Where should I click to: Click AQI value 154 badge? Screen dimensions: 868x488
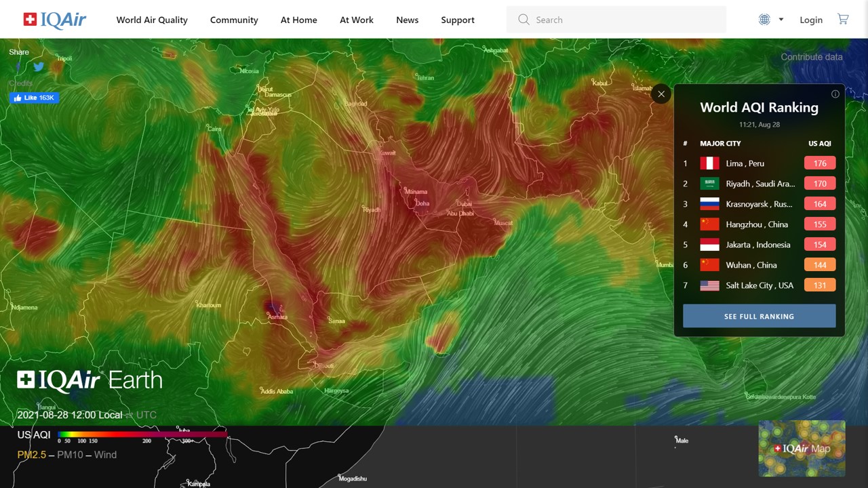coord(820,245)
